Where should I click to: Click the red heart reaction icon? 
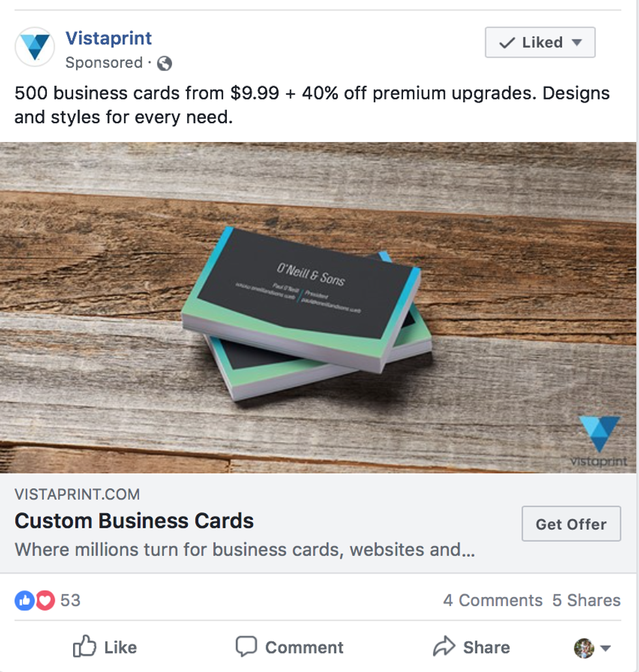pos(45,600)
